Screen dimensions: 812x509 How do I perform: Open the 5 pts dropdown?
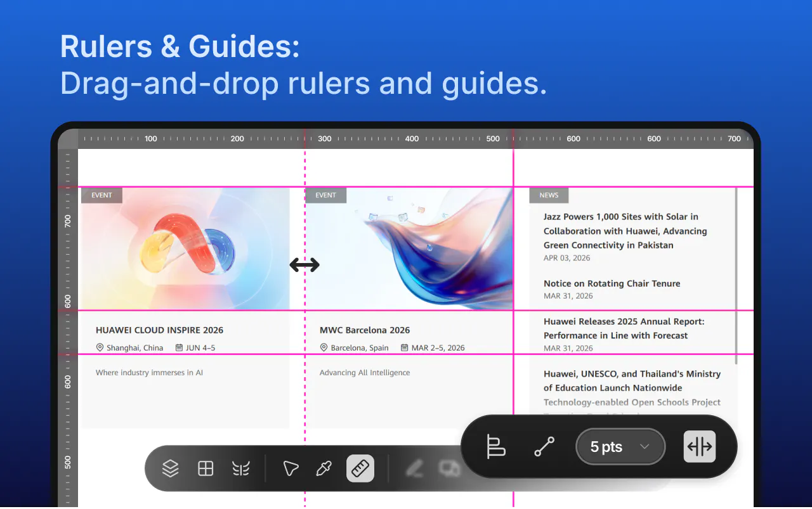[620, 447]
